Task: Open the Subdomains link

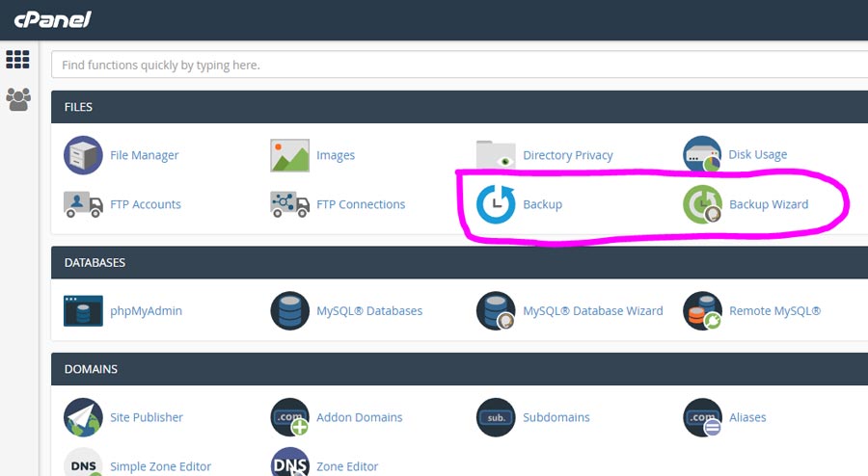Action: coord(556,417)
